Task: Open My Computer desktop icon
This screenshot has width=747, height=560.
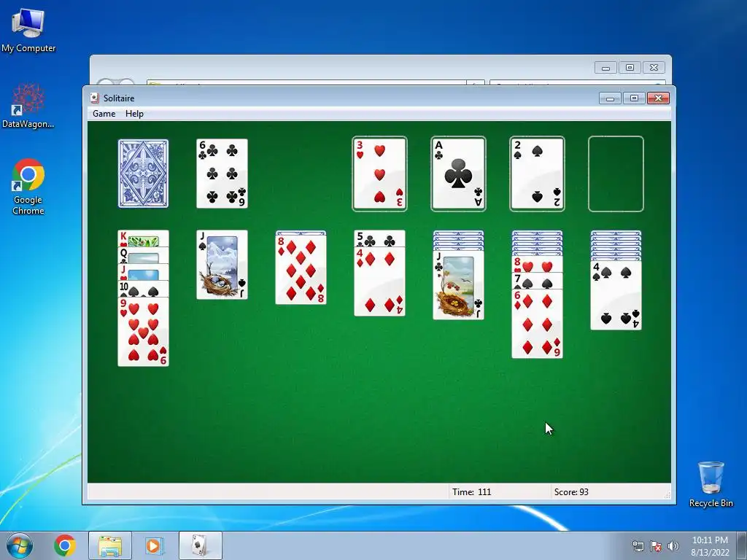Action: [x=28, y=30]
